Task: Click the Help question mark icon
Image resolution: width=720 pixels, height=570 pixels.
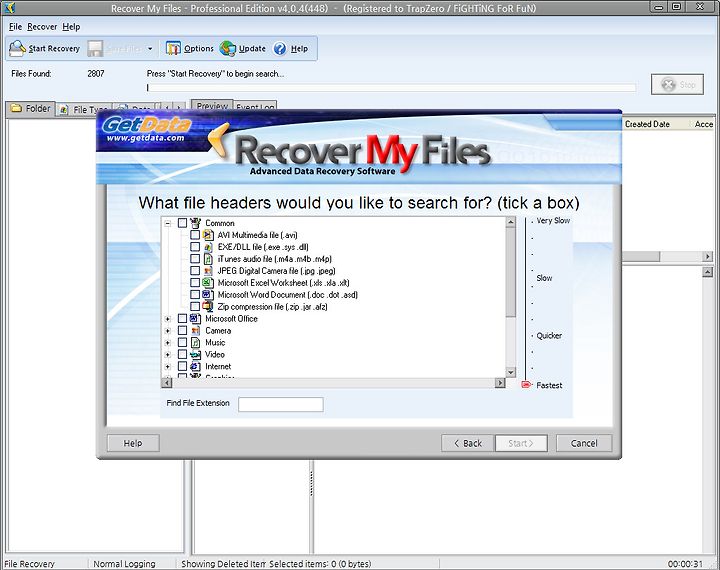Action: coord(280,48)
